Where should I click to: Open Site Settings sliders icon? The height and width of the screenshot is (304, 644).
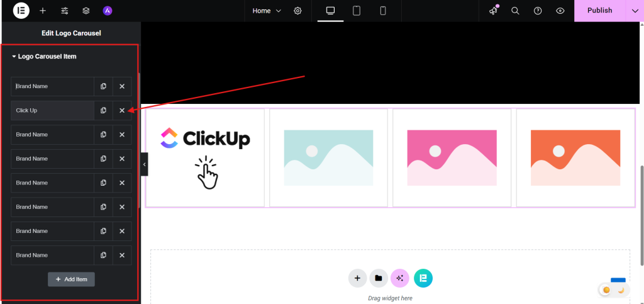point(65,11)
